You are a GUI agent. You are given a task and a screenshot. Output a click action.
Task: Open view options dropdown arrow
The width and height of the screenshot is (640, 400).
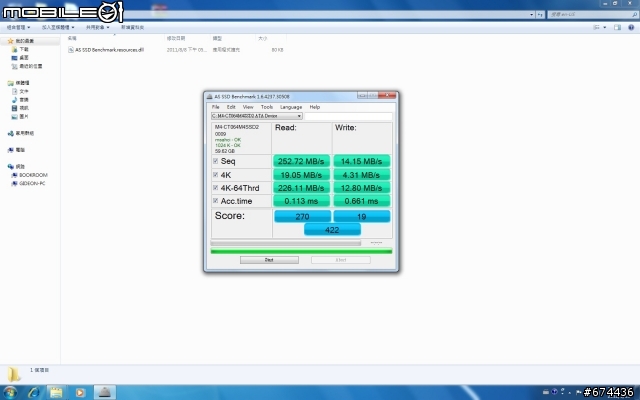pos(604,27)
